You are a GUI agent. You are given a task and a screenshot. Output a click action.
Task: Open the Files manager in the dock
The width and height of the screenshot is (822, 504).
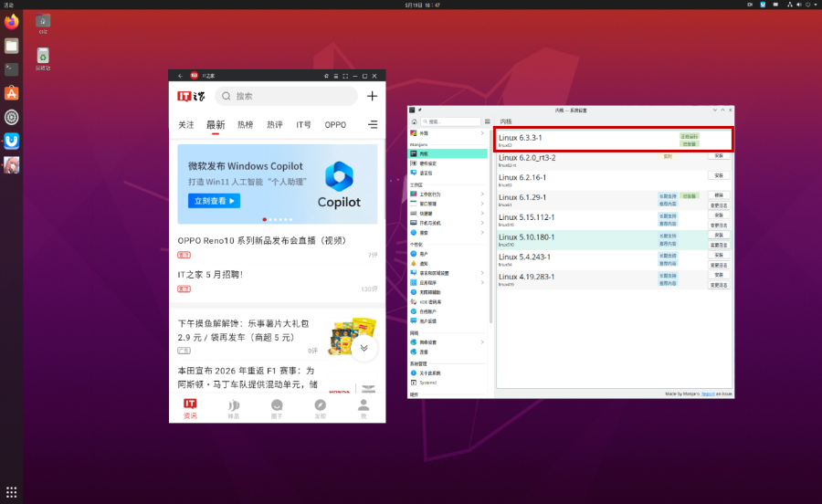point(12,46)
